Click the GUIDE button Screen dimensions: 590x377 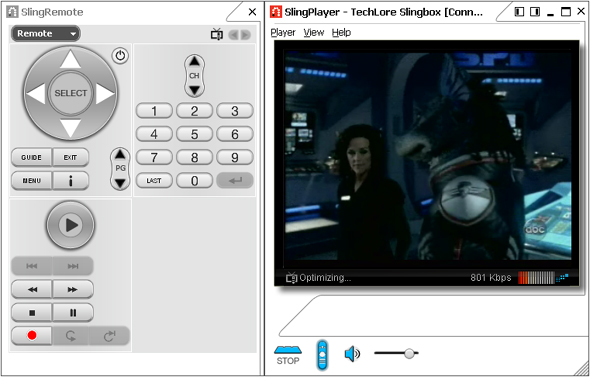pos(32,157)
